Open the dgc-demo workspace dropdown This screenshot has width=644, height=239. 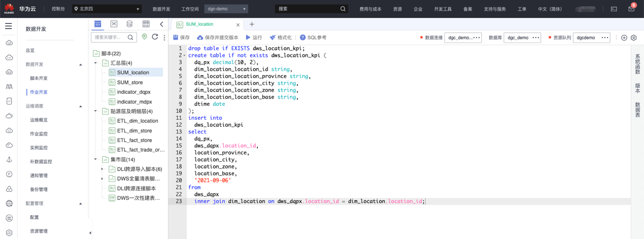(x=226, y=9)
